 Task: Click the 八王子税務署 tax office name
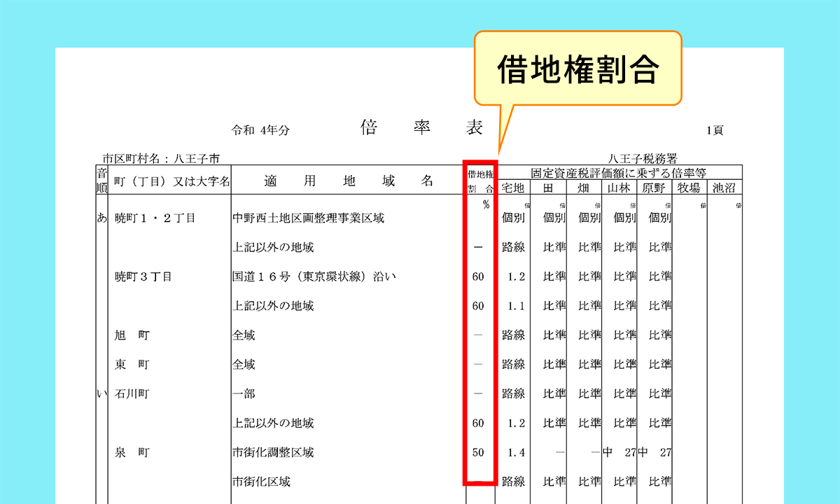pyautogui.click(x=643, y=159)
